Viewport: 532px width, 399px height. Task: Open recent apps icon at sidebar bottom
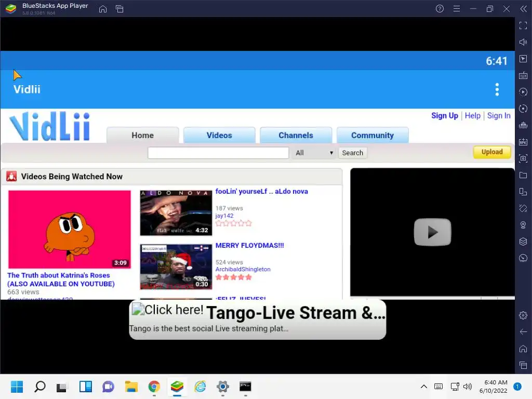tap(523, 365)
